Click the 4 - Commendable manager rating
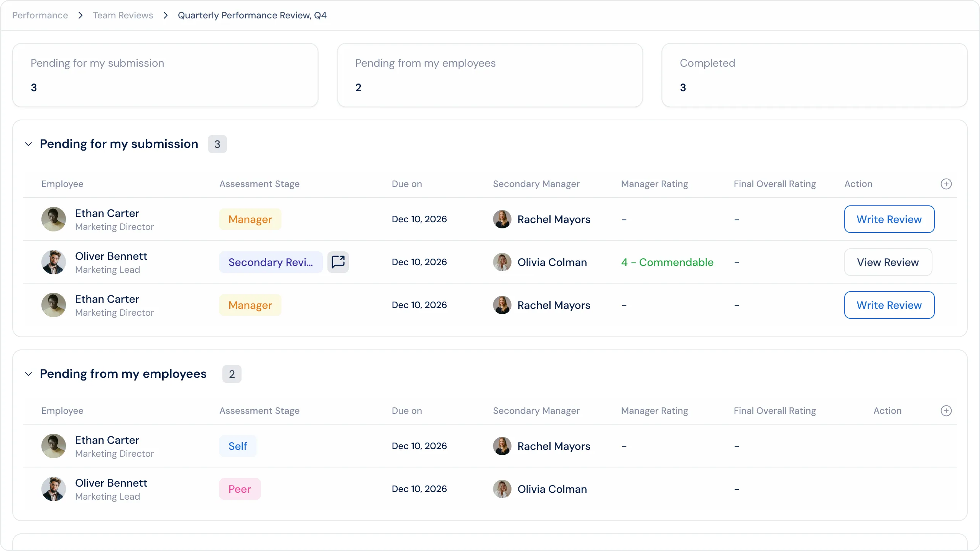This screenshot has height=551, width=980. point(667,262)
